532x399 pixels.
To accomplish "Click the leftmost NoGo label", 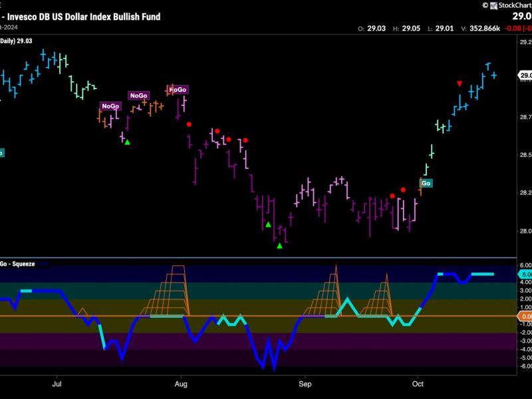I will (x=110, y=106).
